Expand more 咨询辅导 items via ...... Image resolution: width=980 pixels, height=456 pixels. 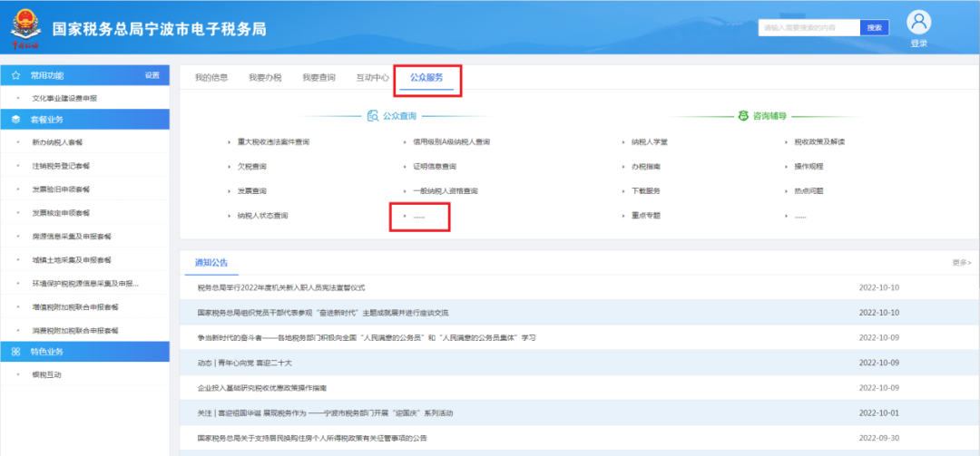tap(799, 216)
